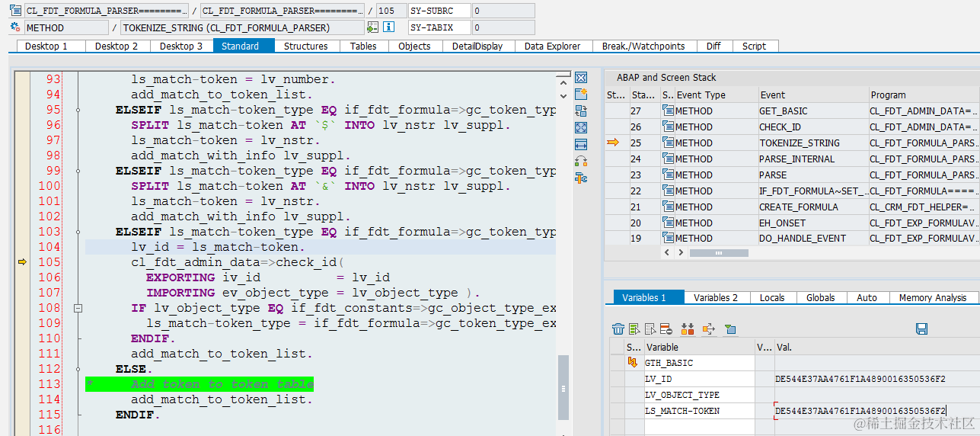
Task: Switch to the Auto tab
Action: tap(867, 297)
